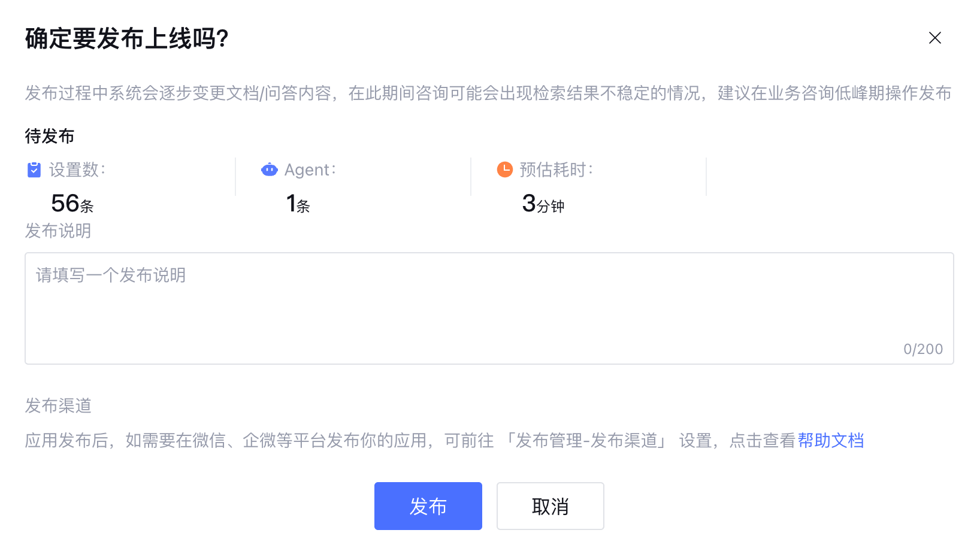Screen dimensions: 980x545
Task: Click the 56条 settings count value
Action: (72, 204)
